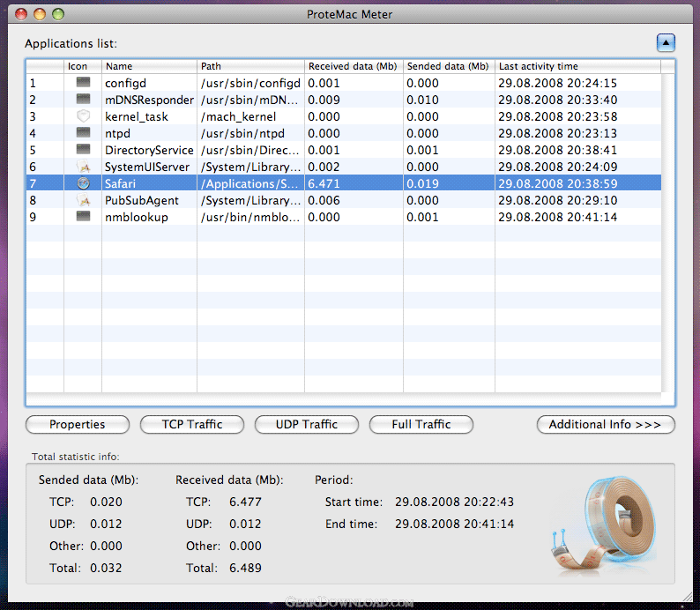Click the yellow minimize window button

pyautogui.click(x=40, y=14)
